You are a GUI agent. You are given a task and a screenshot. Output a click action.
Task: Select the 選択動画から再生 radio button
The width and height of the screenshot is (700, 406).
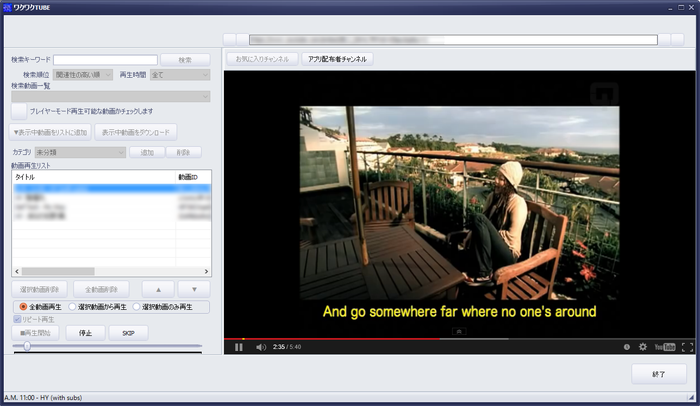(x=71, y=306)
